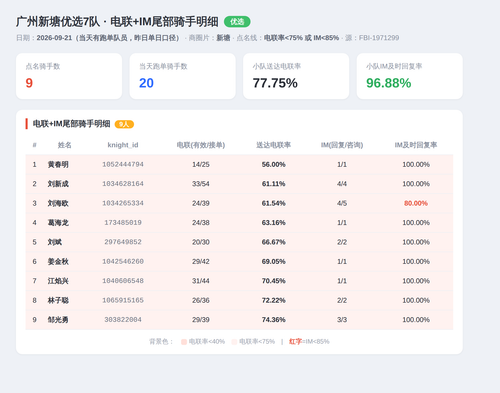Click the 电联(有效/接单) column header
Viewport: 500px width, 393px height.
[201, 145]
